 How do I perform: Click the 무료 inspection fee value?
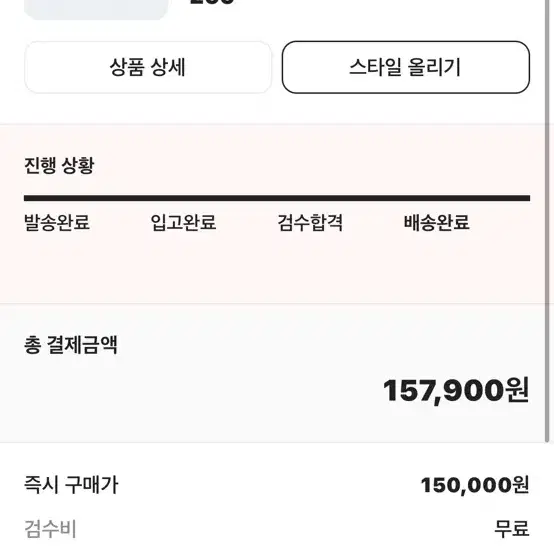[x=512, y=529]
